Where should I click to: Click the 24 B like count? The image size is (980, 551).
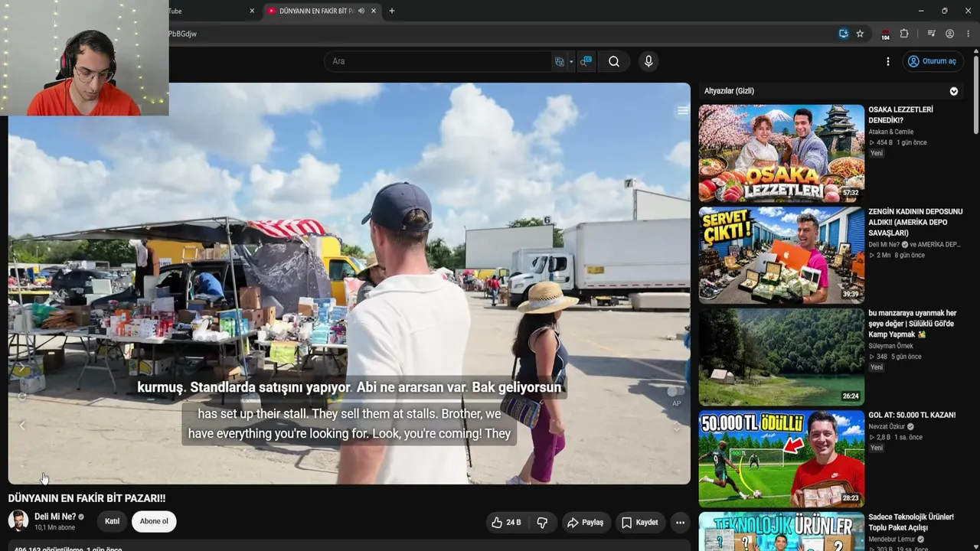[514, 523]
